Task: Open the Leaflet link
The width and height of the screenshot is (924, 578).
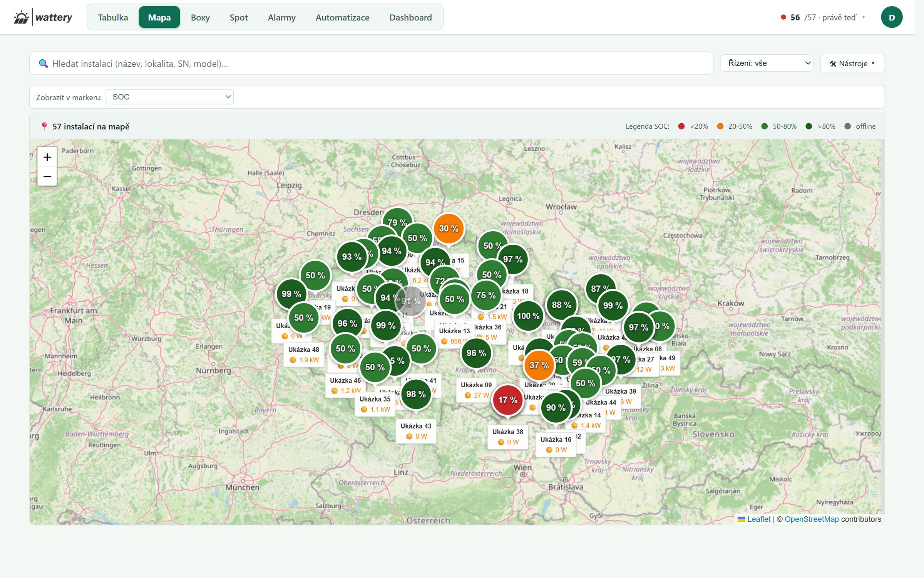Action: [x=758, y=519]
